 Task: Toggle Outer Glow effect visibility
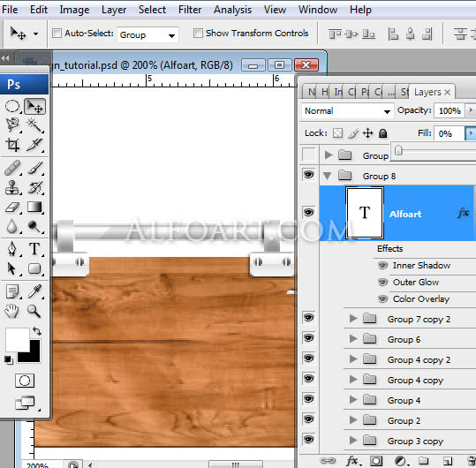pyautogui.click(x=382, y=283)
